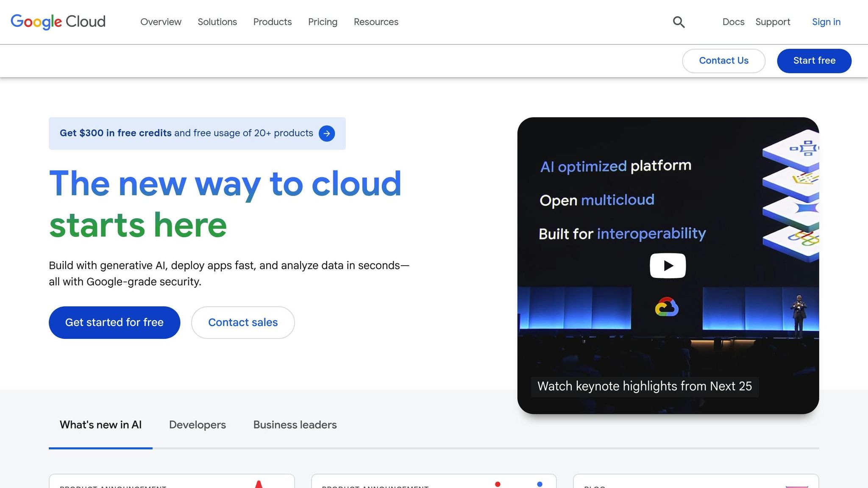Select the What's new in AI tab
Screen dimensions: 868x488
click(100, 424)
